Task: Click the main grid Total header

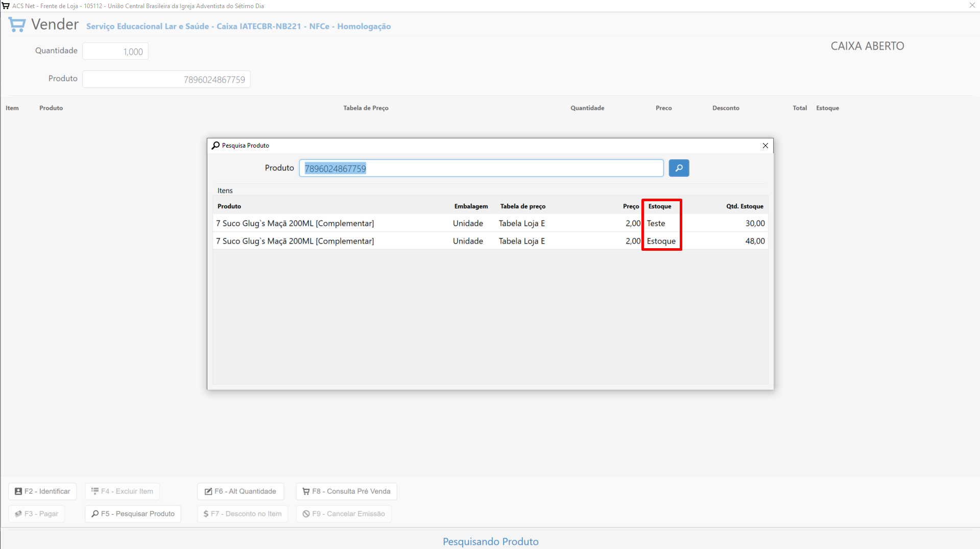Action: [x=800, y=108]
